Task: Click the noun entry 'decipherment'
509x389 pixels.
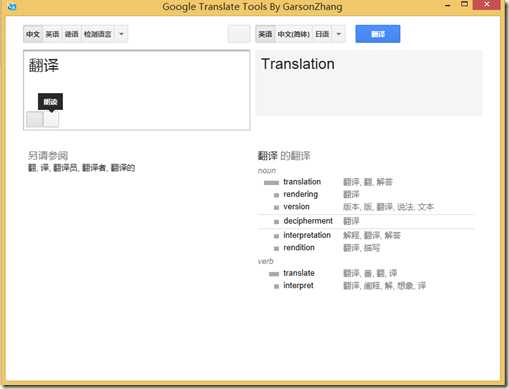Action: click(x=308, y=221)
